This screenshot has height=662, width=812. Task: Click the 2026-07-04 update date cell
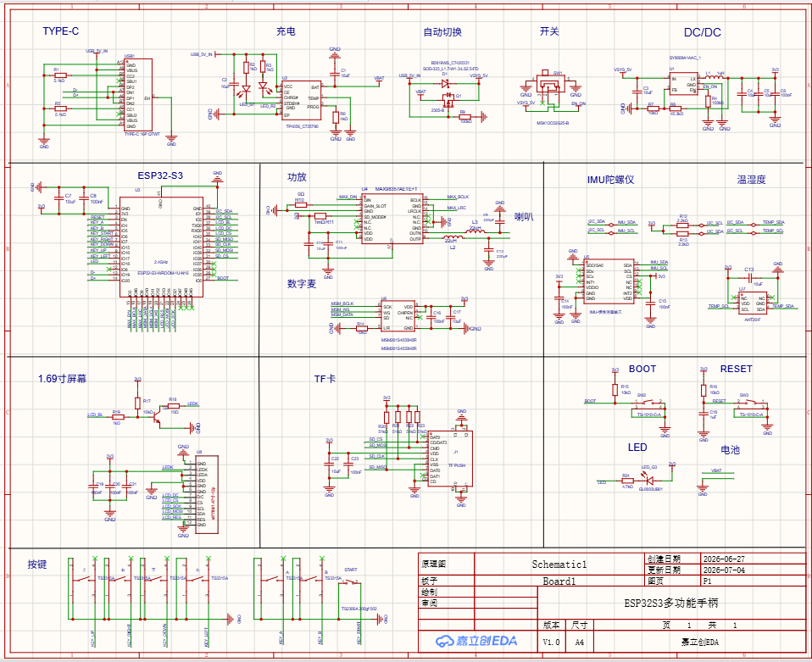[724, 570]
